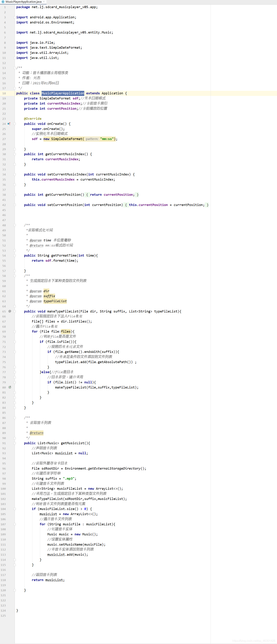The image size is (277, 644).
Task: Collapse the onCreate method fold marker
Action: coord(14,124)
